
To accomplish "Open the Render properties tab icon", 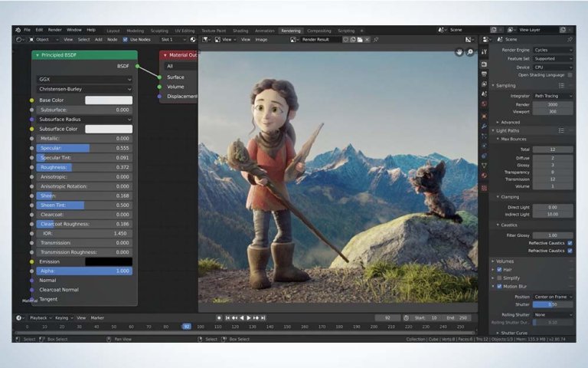I will [x=484, y=64].
